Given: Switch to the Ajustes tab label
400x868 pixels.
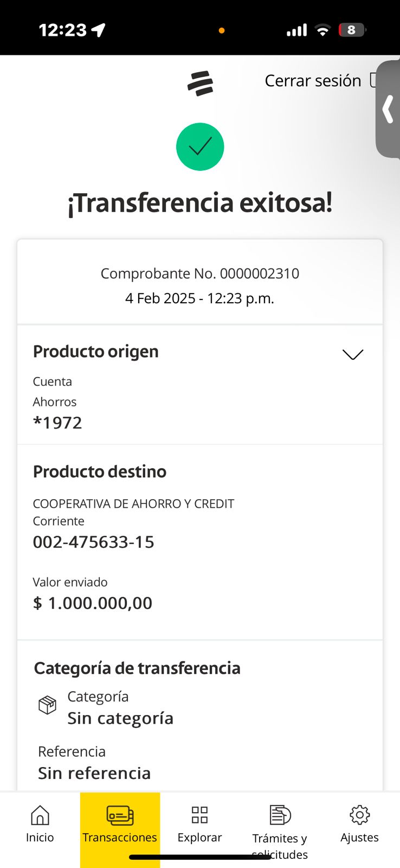Looking at the screenshot, I should coord(359,838).
